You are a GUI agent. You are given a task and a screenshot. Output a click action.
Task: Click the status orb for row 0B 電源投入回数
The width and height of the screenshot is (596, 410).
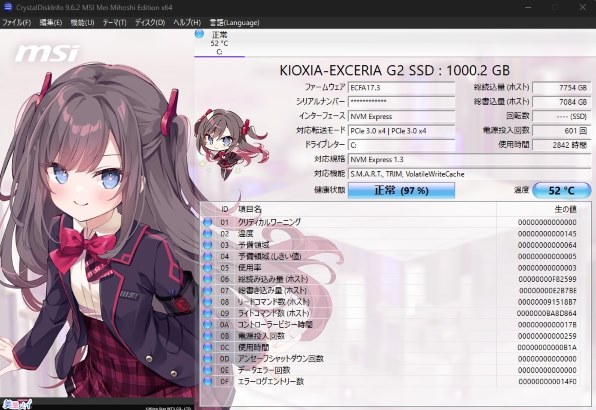(x=208, y=336)
